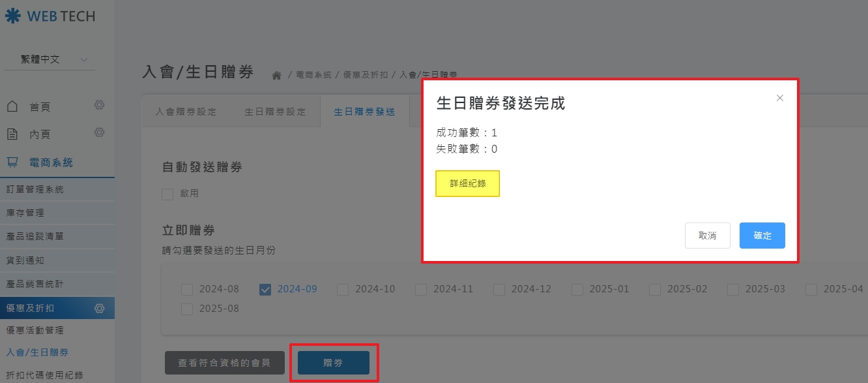Uncheck the 2024-09 birthday month
Viewport: 868px width, 383px height.
(265, 289)
